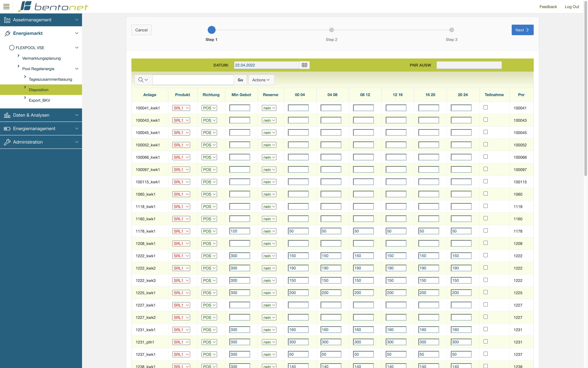Check Teilnahme for 100052_kwk1
The image size is (588, 368).
pos(485,144)
